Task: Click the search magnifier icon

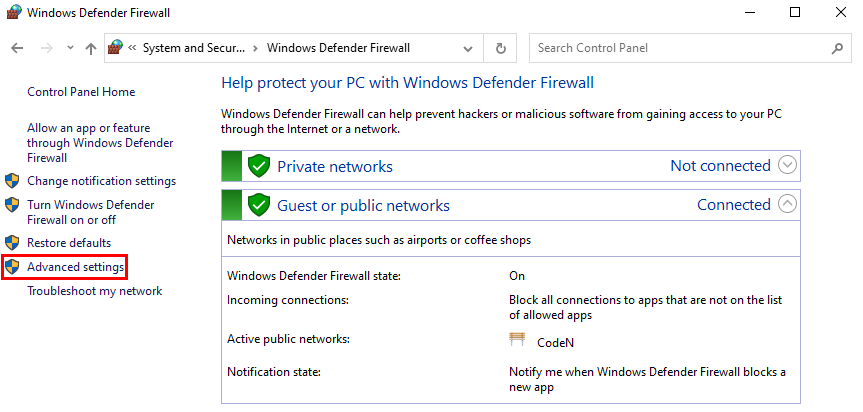Action: pyautogui.click(x=837, y=48)
